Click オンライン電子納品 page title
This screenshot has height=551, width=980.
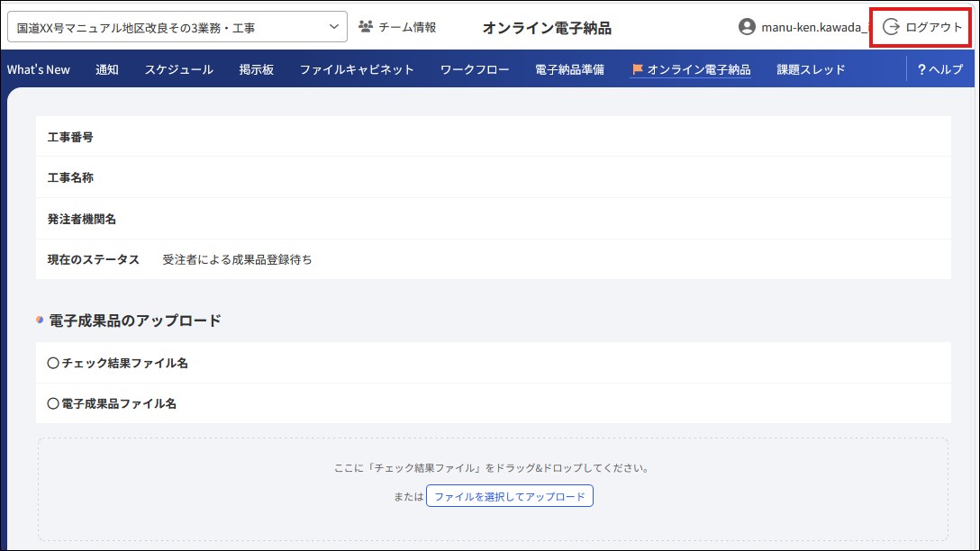547,28
